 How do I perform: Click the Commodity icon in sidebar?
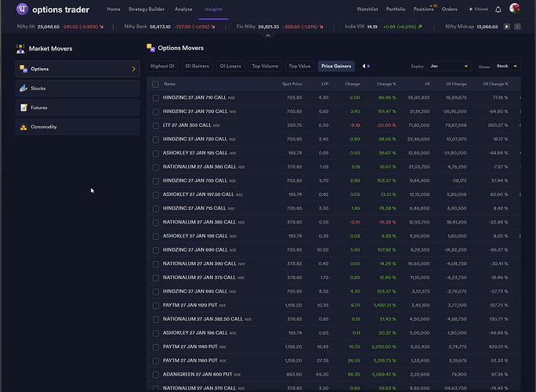point(24,126)
